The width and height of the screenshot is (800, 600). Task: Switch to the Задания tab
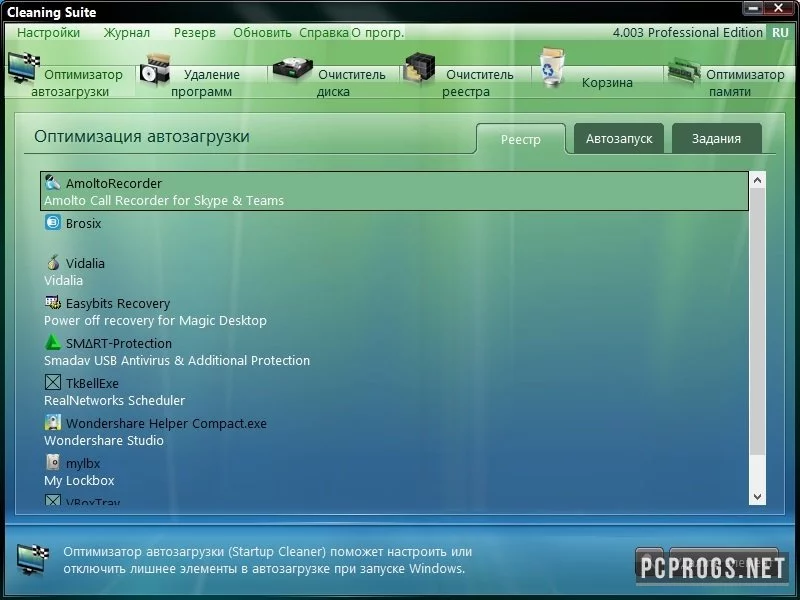tap(716, 139)
